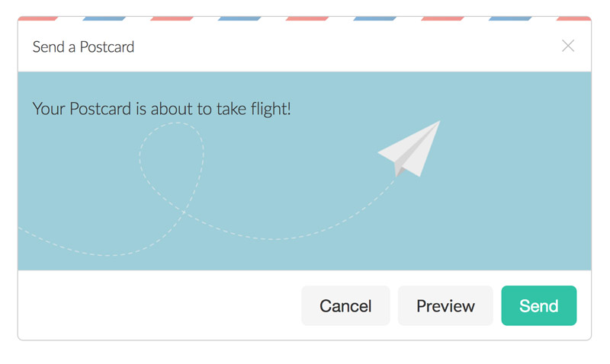Click a blue stripe on the airmail border
Screen dimensions: 610x364
point(104,18)
